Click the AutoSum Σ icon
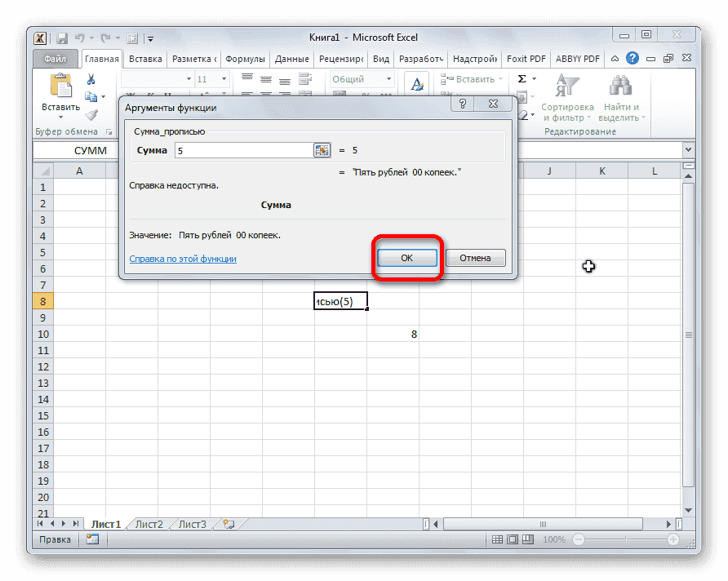This screenshot has width=728, height=581. [x=523, y=79]
